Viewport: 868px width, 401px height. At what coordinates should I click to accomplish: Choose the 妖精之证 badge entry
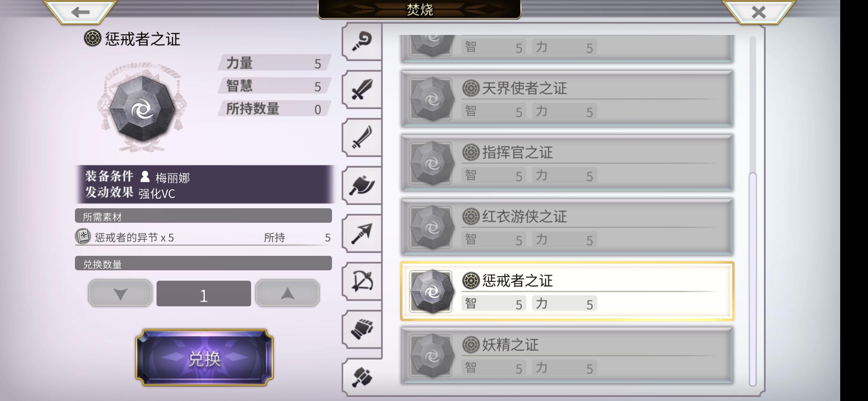pyautogui.click(x=567, y=355)
